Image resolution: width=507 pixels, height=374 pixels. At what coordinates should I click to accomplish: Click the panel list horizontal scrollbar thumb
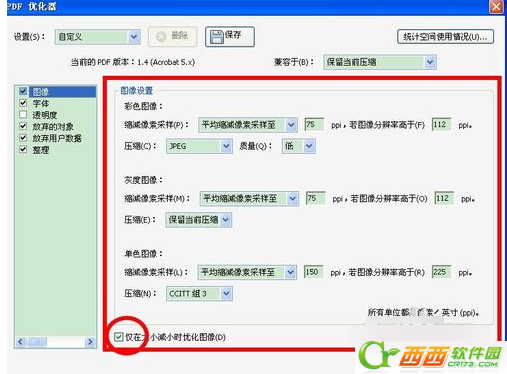pyautogui.click(x=37, y=342)
